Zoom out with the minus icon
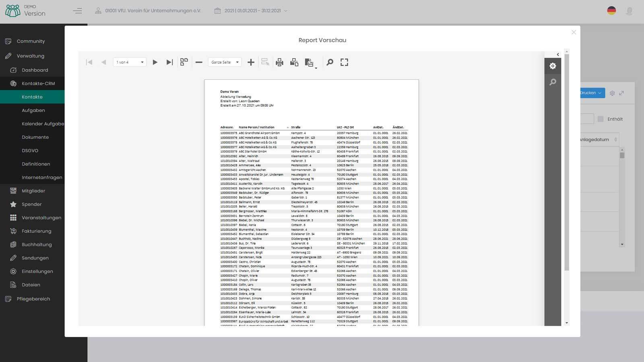Screen dimensions: 644x362 click(x=199, y=62)
